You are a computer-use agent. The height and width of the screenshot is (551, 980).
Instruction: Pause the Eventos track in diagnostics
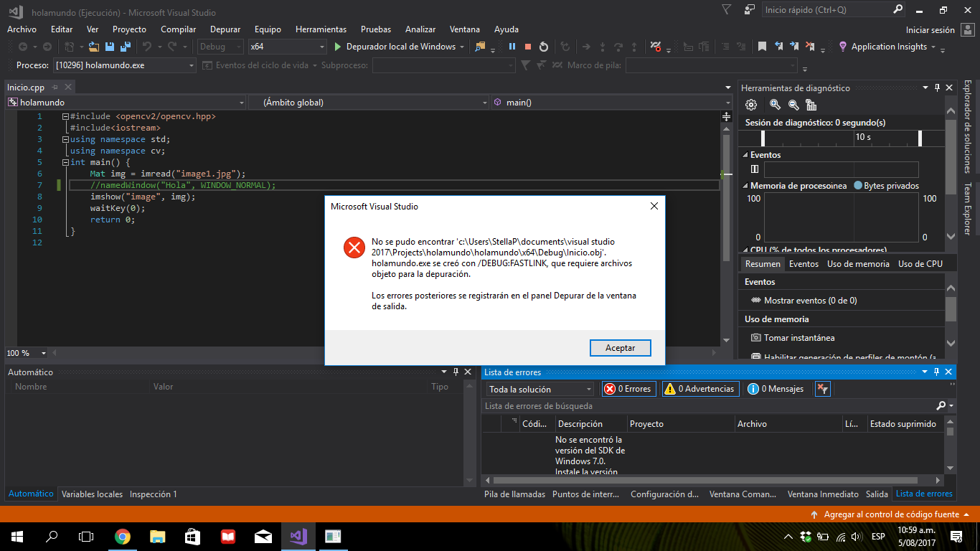click(754, 169)
